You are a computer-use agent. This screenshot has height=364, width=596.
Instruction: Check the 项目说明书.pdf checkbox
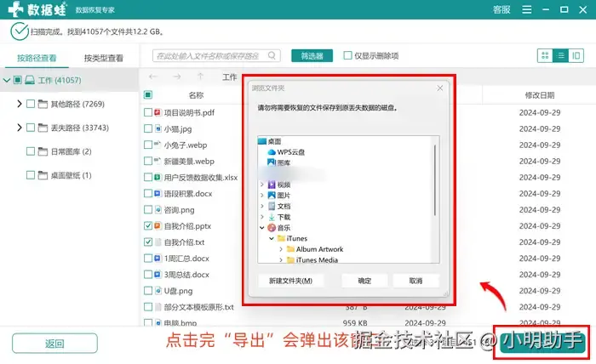(x=148, y=112)
